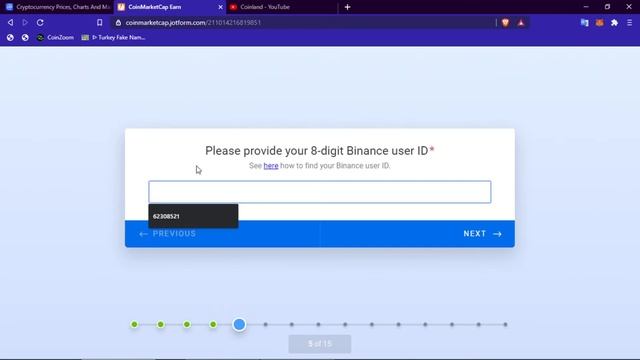Open the extensions puzzle piece menu
This screenshot has height=360, width=640.
click(x=614, y=23)
